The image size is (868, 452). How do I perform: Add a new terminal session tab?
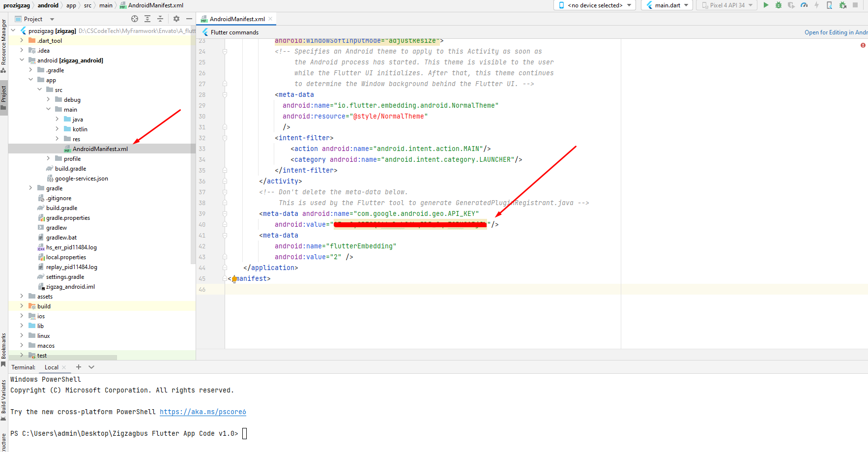pyautogui.click(x=79, y=367)
